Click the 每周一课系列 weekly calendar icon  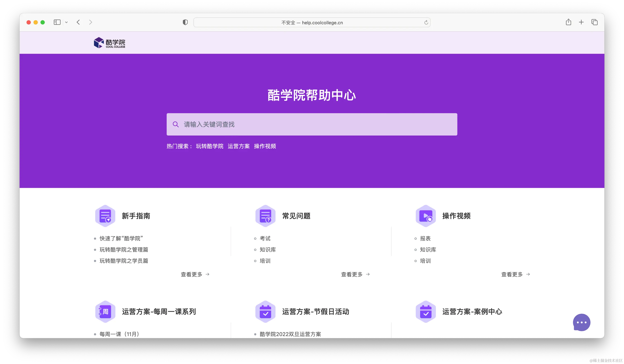pos(105,312)
